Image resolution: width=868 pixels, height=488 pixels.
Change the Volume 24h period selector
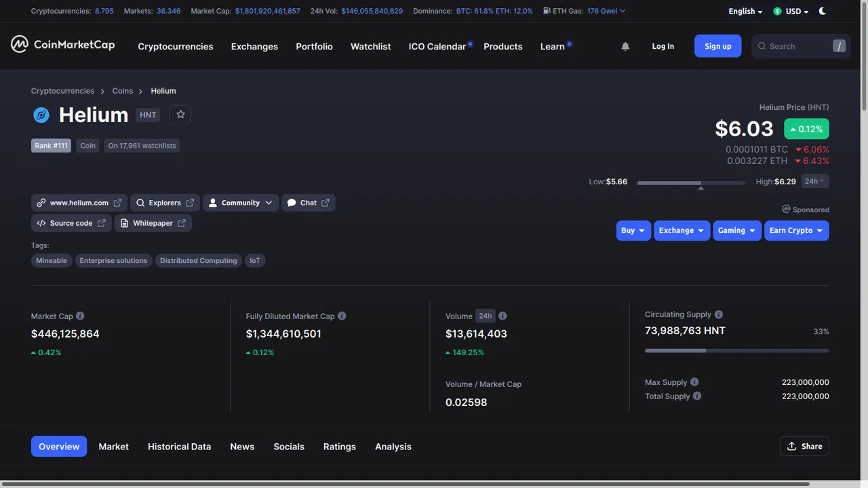click(486, 316)
